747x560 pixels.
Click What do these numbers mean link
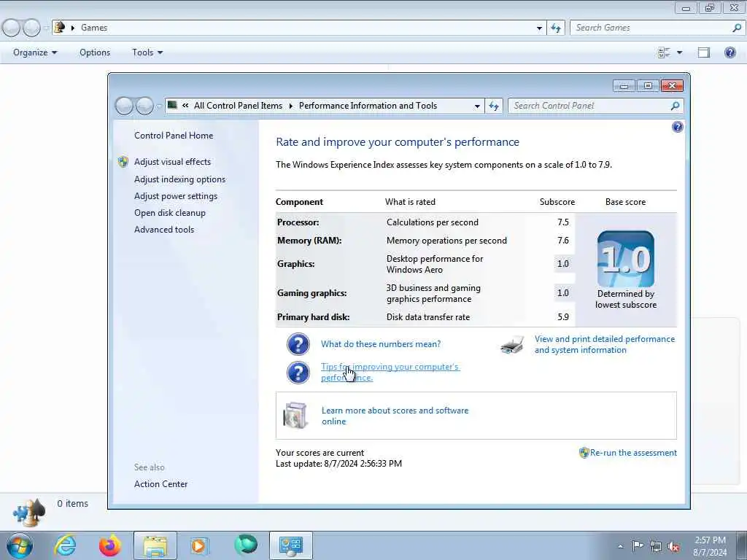381,344
